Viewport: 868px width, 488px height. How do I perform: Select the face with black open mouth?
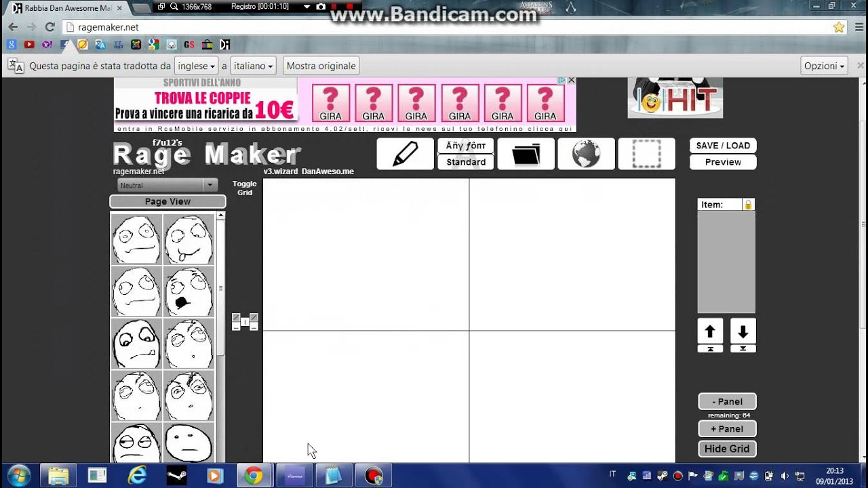coord(189,291)
